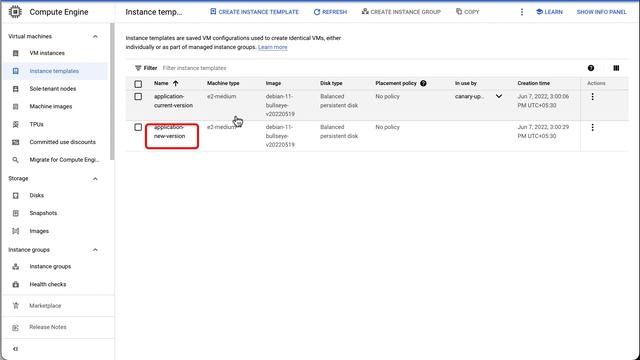Click the Committed use discounts icon
This screenshot has height=360, width=640.
pos(16,142)
